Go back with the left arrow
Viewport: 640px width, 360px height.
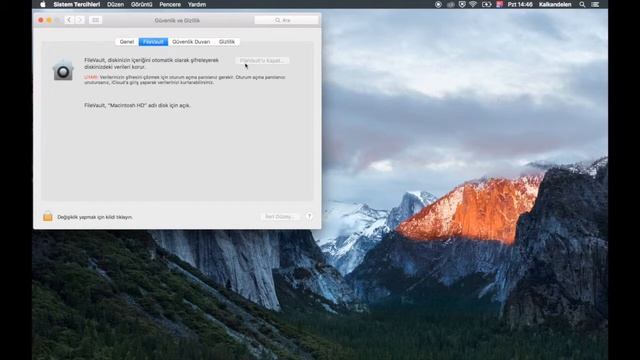tap(69, 20)
